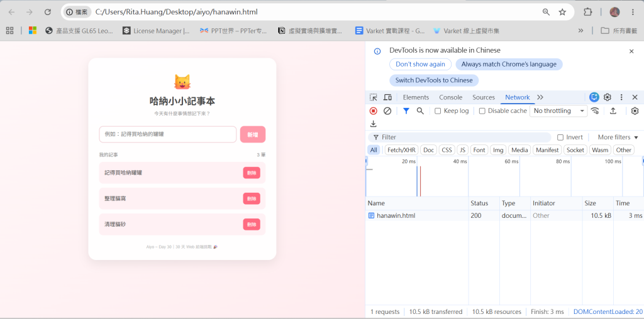Switch to the Elements tab

point(416,97)
